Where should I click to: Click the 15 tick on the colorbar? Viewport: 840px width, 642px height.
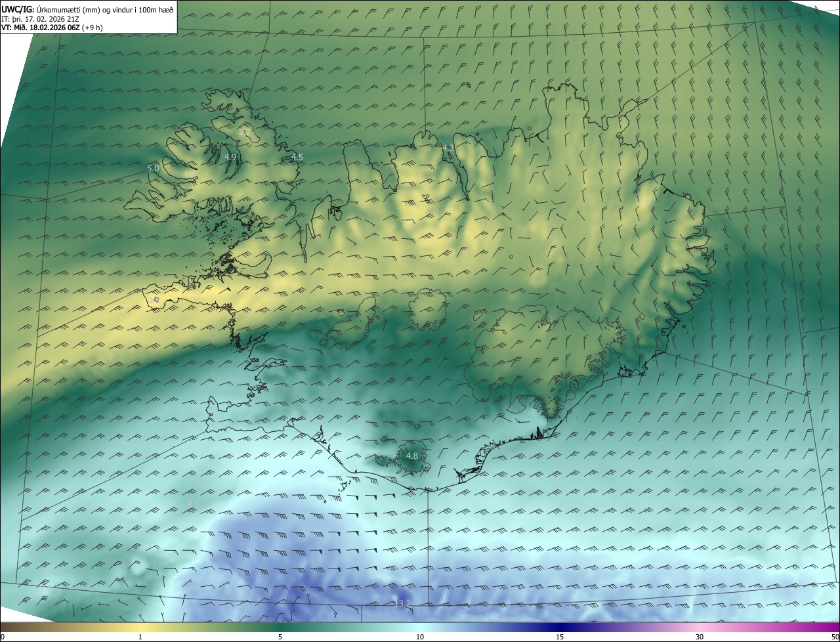pos(560,637)
